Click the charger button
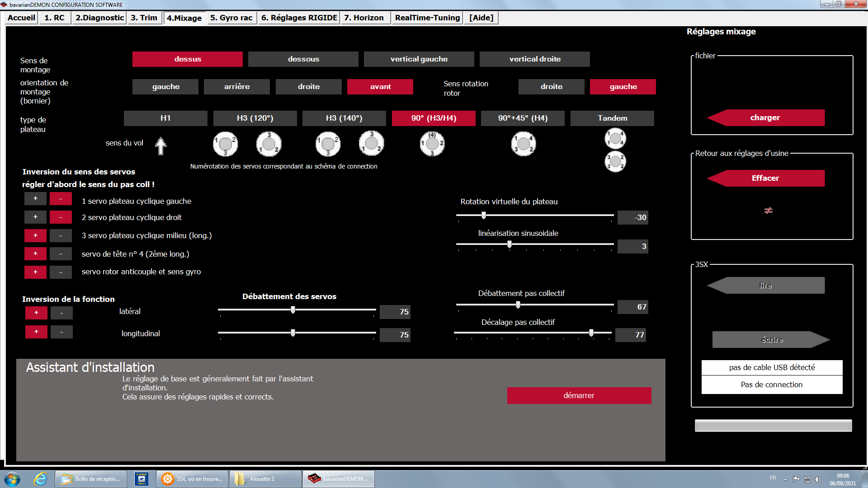Screen dimensions: 868x488 (765, 117)
